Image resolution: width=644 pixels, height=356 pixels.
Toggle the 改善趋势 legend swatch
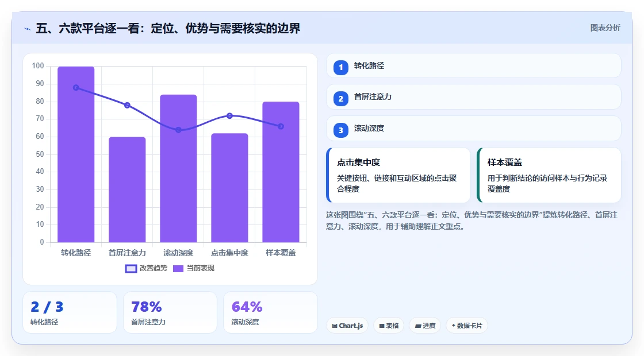(131, 269)
